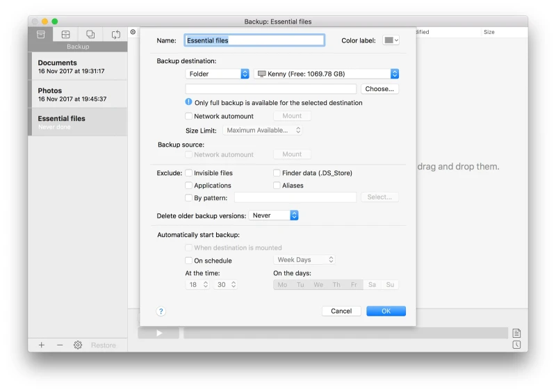556x392 pixels.
Task: Toggle the On schedule checkbox
Action: [x=189, y=260]
